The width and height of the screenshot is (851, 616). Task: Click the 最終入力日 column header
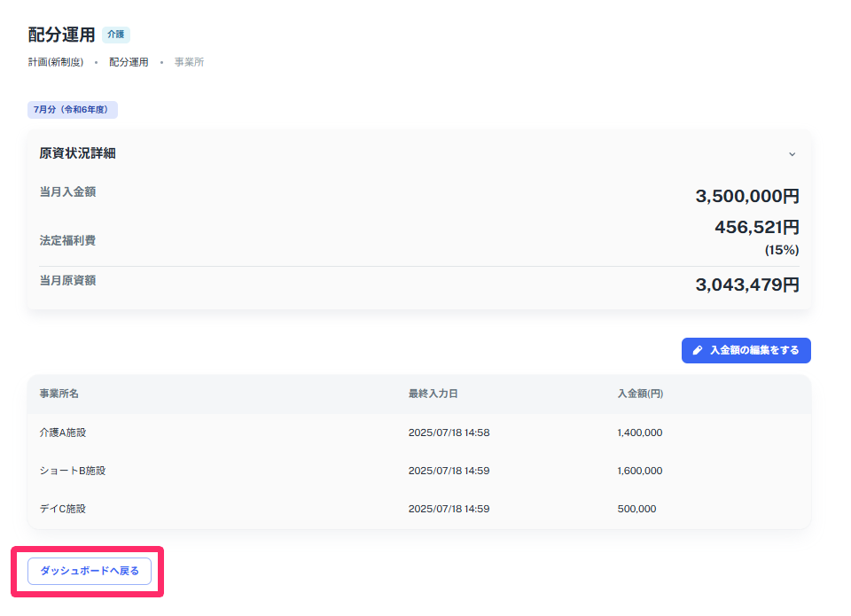click(433, 394)
